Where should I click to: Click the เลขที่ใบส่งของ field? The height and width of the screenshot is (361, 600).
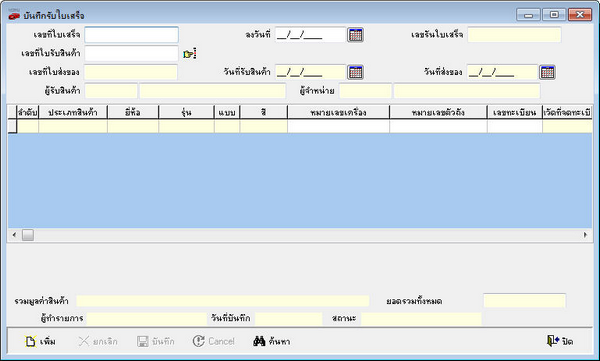131,72
